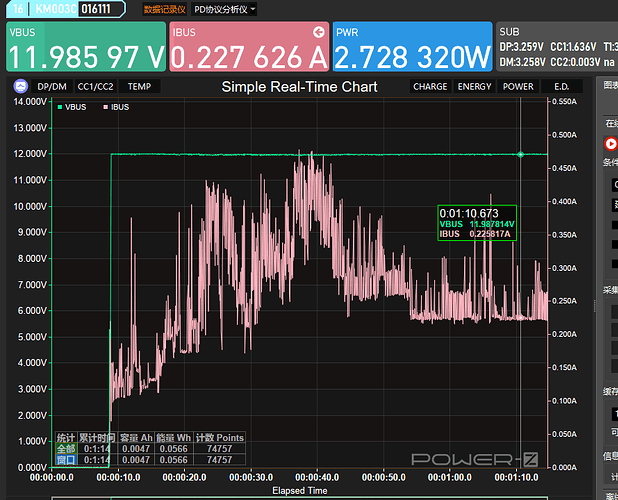Click the green cursor marker on VBUS line
The height and width of the screenshot is (500, 618).
point(521,154)
